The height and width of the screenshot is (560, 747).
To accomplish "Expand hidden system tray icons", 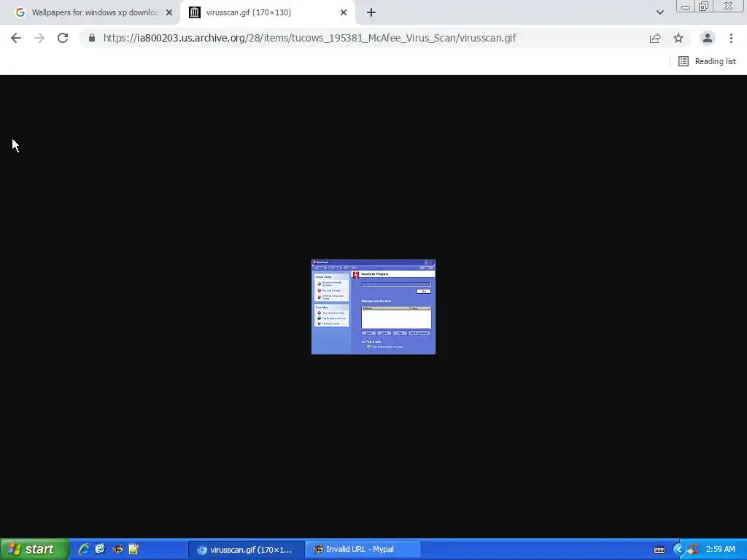I will (x=678, y=550).
